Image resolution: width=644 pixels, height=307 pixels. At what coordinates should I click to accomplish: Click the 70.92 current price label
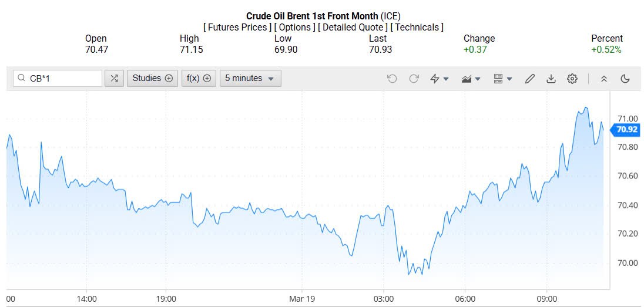tap(626, 130)
